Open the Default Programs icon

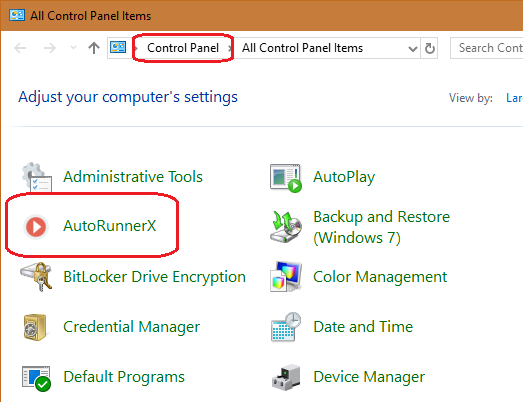pos(36,378)
